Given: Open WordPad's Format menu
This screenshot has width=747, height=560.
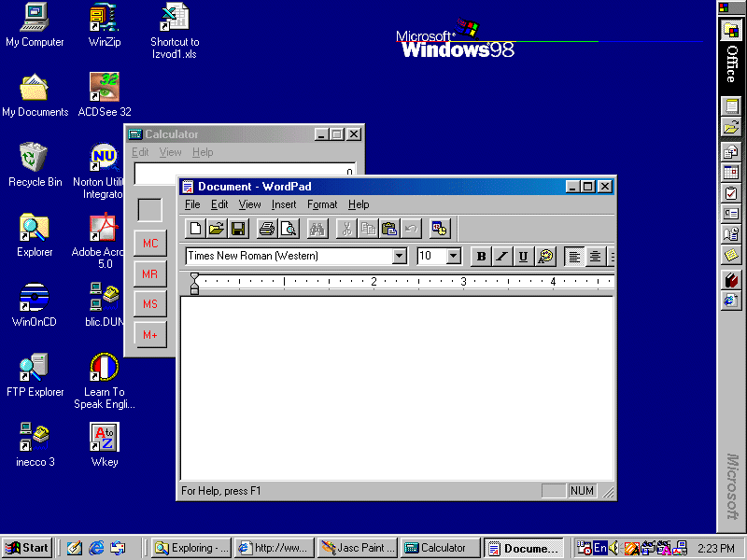Looking at the screenshot, I should pyautogui.click(x=322, y=204).
